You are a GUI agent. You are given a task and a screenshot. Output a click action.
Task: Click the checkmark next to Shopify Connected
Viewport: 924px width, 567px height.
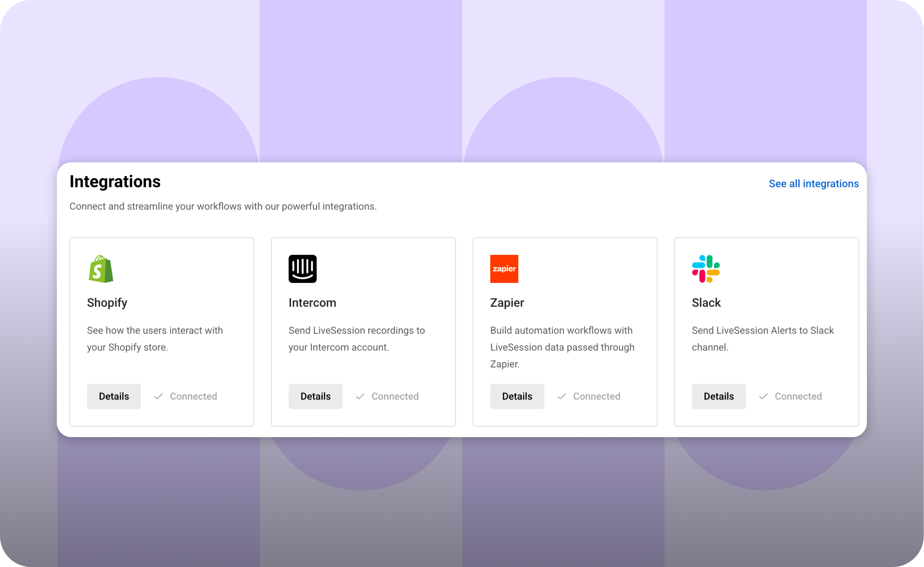tap(159, 396)
